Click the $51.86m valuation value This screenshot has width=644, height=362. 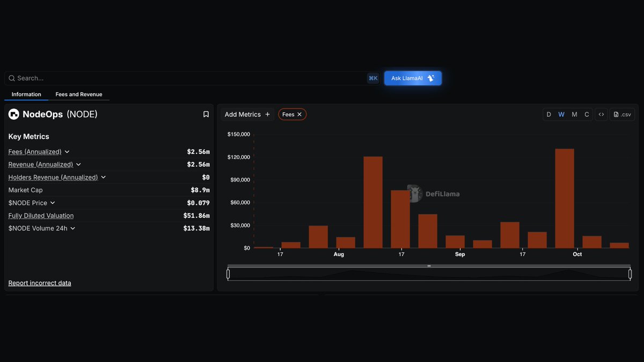point(196,216)
